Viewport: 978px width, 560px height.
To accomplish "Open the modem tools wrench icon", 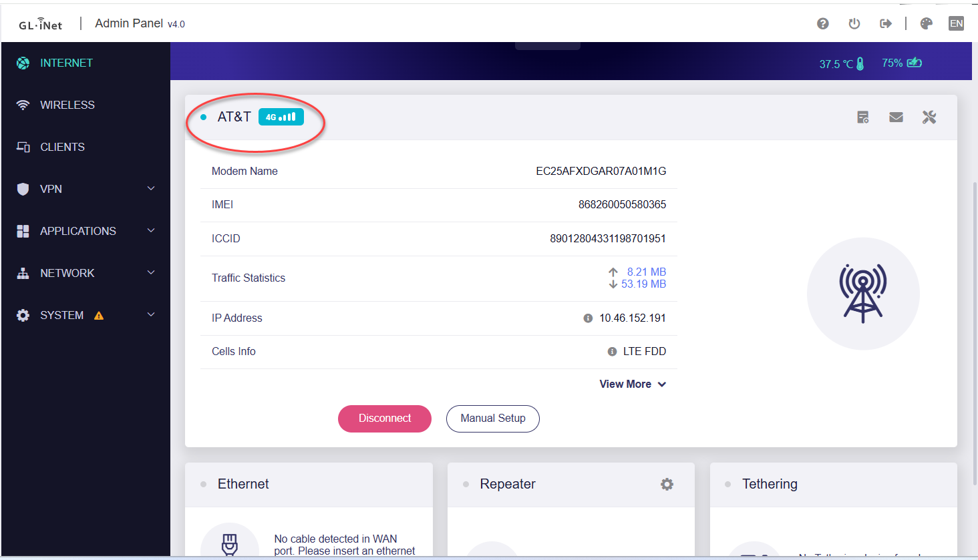I will coord(929,117).
